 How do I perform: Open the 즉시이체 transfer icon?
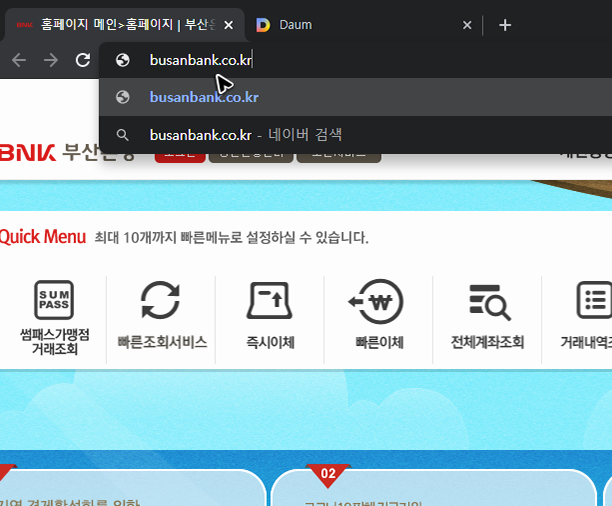click(270, 300)
